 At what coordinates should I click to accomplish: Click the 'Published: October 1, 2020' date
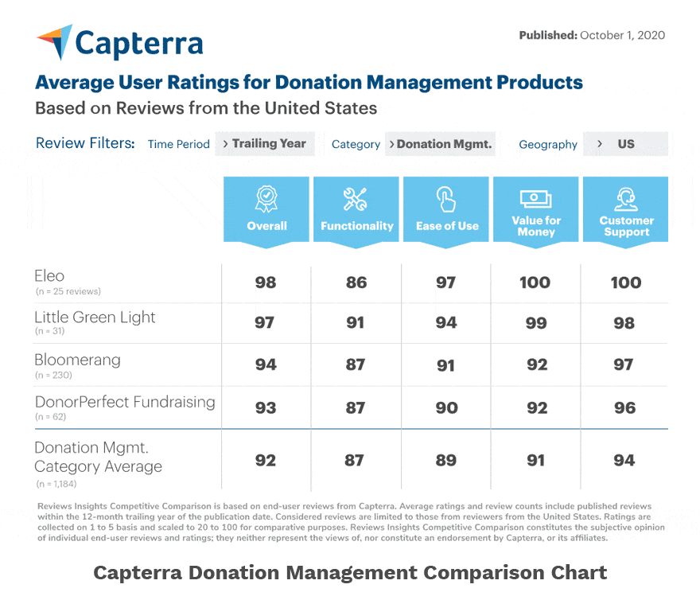(592, 35)
